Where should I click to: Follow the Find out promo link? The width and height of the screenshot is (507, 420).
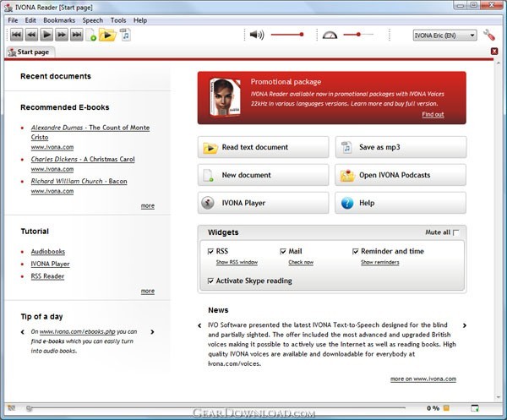tap(433, 114)
